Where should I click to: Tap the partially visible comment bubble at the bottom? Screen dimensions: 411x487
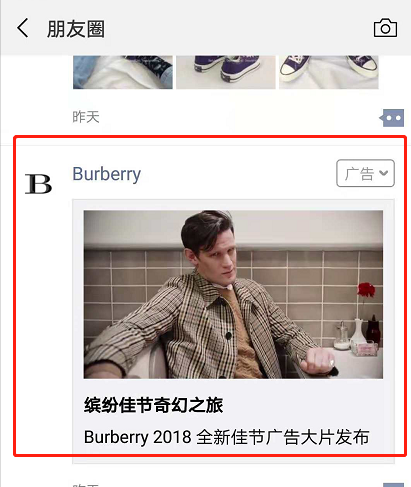[x=393, y=485]
